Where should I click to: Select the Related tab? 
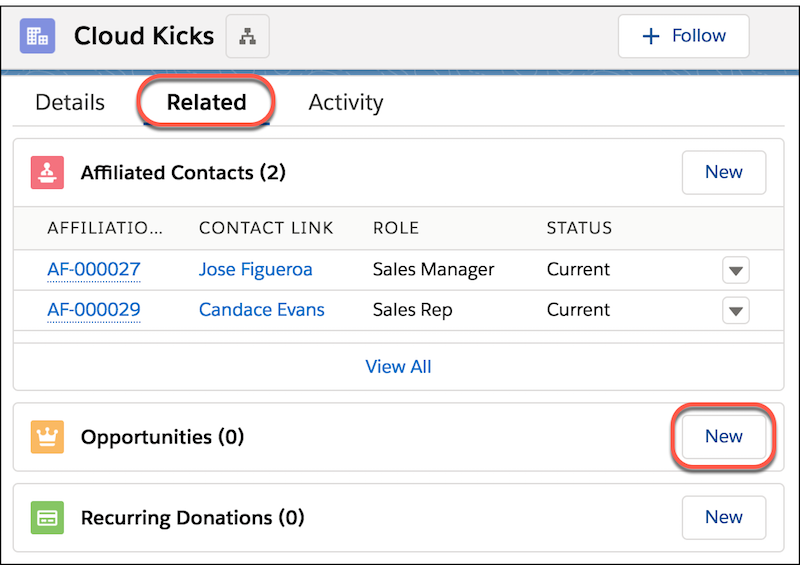click(207, 102)
